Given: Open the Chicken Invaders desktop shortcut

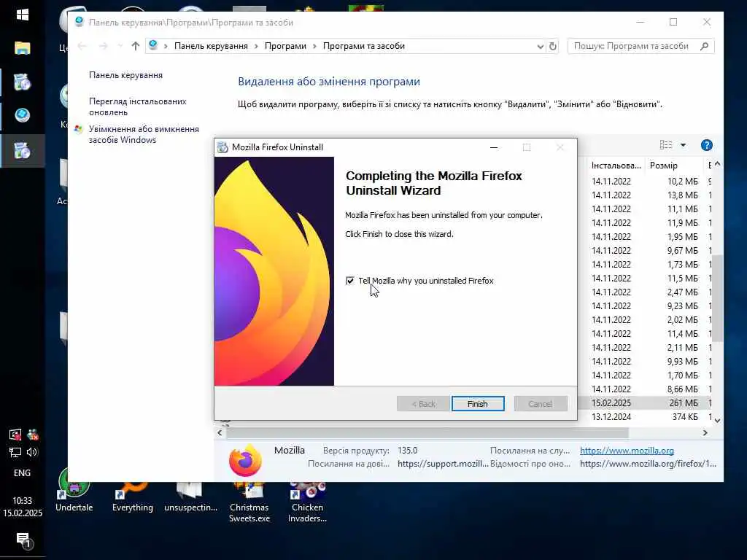Looking at the screenshot, I should click(x=307, y=502).
